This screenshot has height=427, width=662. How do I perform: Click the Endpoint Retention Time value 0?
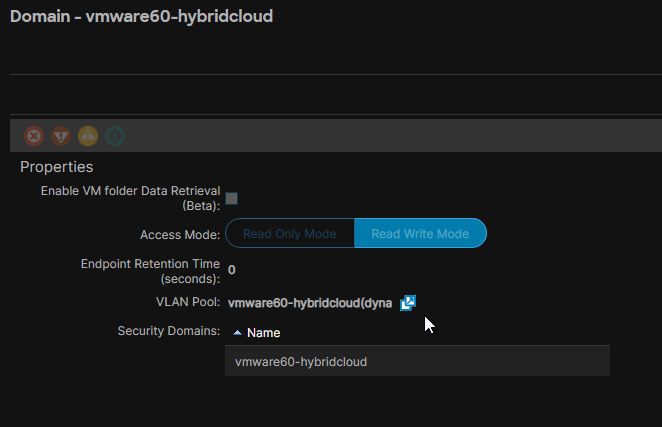tap(231, 270)
